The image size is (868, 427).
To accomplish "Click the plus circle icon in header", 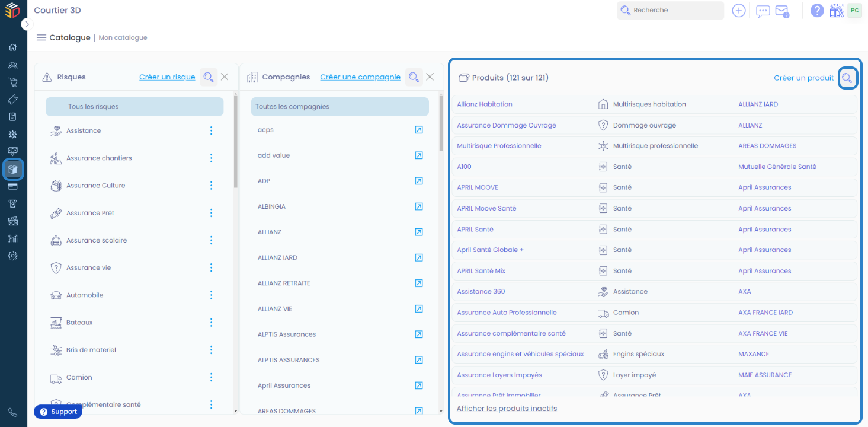I will [738, 11].
